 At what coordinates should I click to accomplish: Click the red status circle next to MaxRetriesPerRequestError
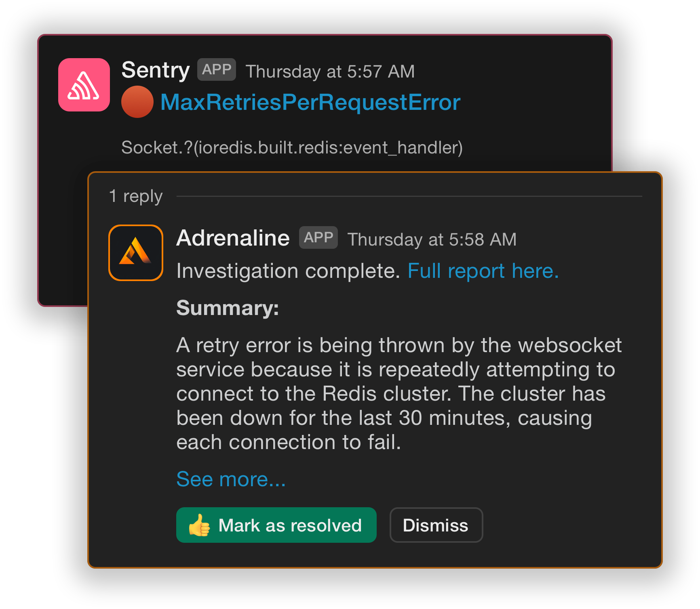(137, 103)
